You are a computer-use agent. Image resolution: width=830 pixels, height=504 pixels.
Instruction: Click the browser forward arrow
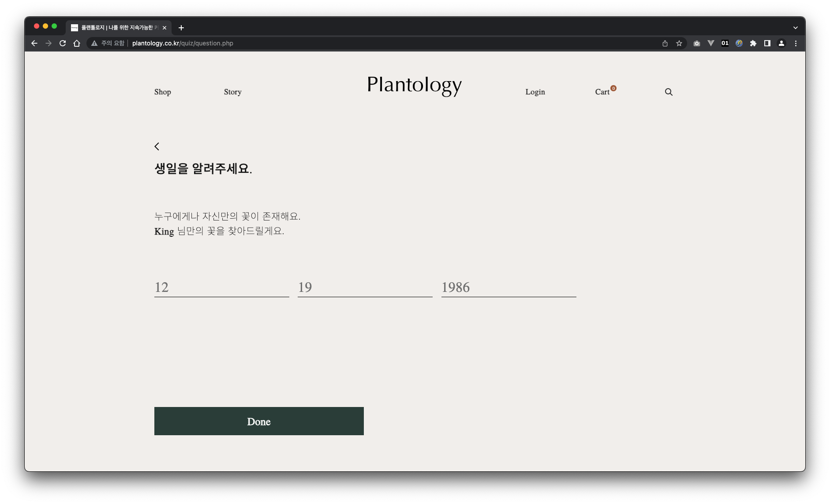pyautogui.click(x=49, y=43)
